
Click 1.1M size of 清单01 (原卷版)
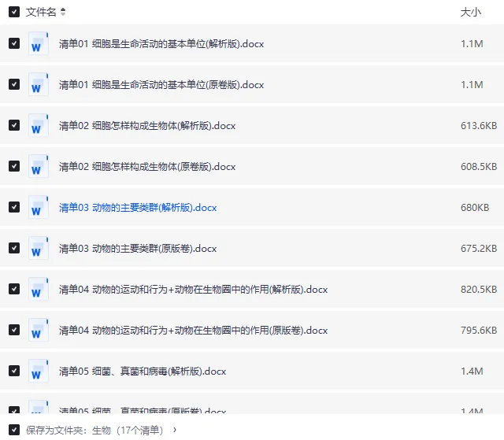point(472,85)
